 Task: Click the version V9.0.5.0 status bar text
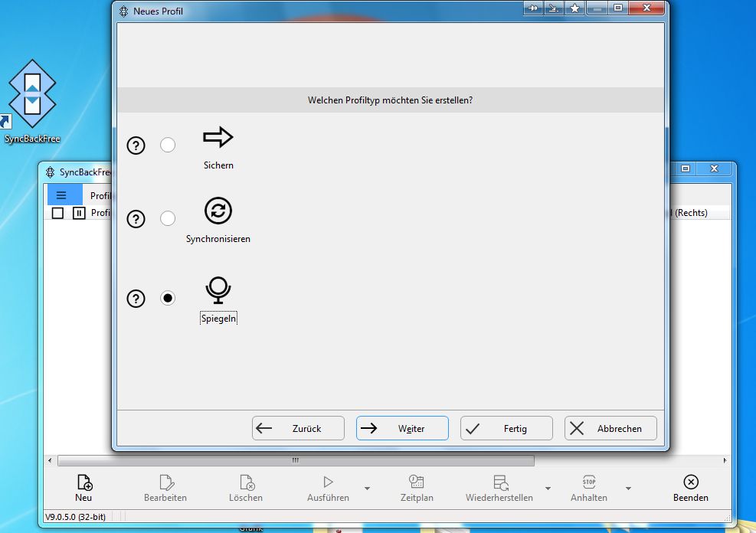[x=75, y=517]
